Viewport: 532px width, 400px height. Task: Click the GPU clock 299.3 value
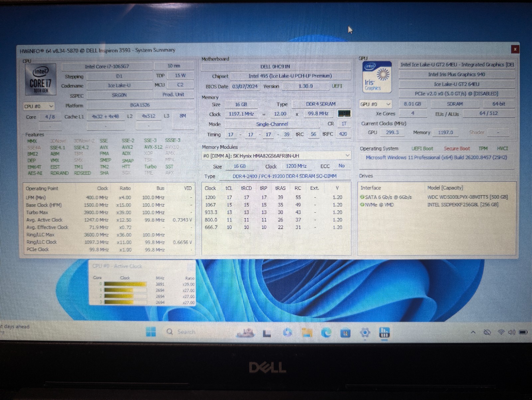pos(392,132)
